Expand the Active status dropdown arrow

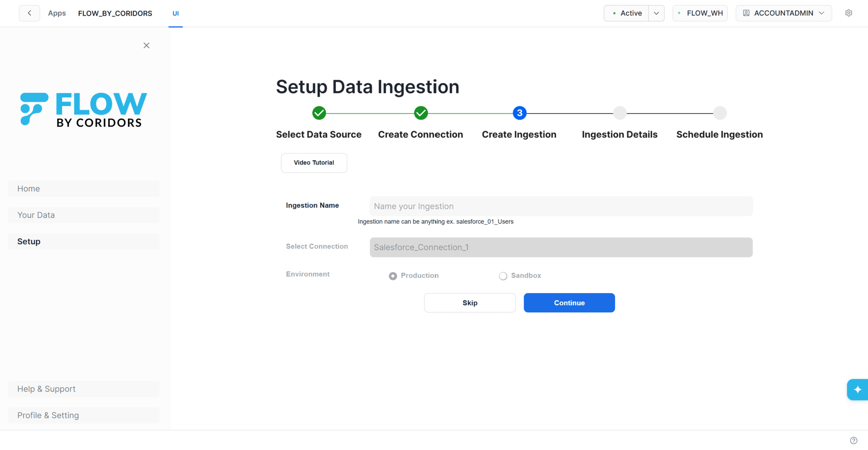tap(656, 13)
